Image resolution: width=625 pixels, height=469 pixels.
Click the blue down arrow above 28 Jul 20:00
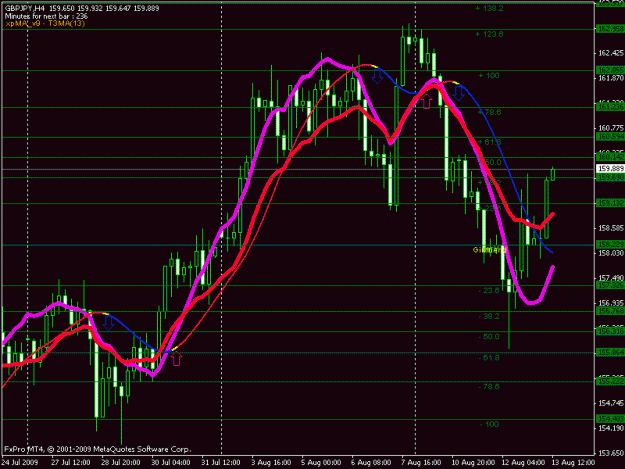click(x=108, y=324)
